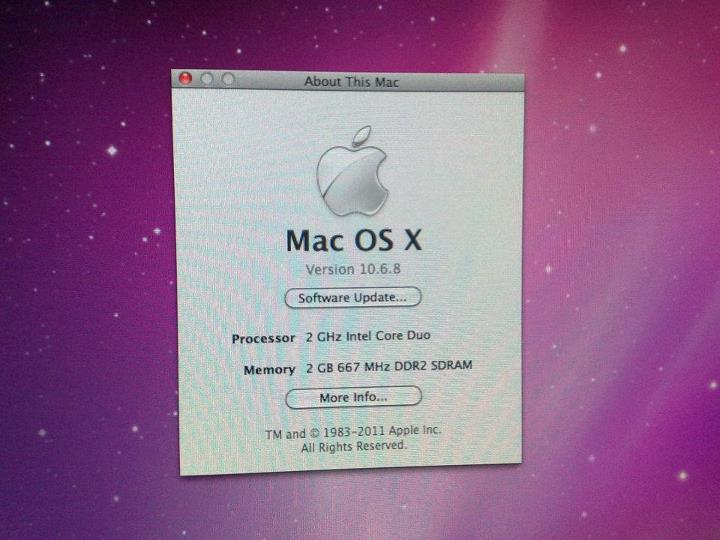
Task: Click the More Info button
Action: tap(353, 397)
